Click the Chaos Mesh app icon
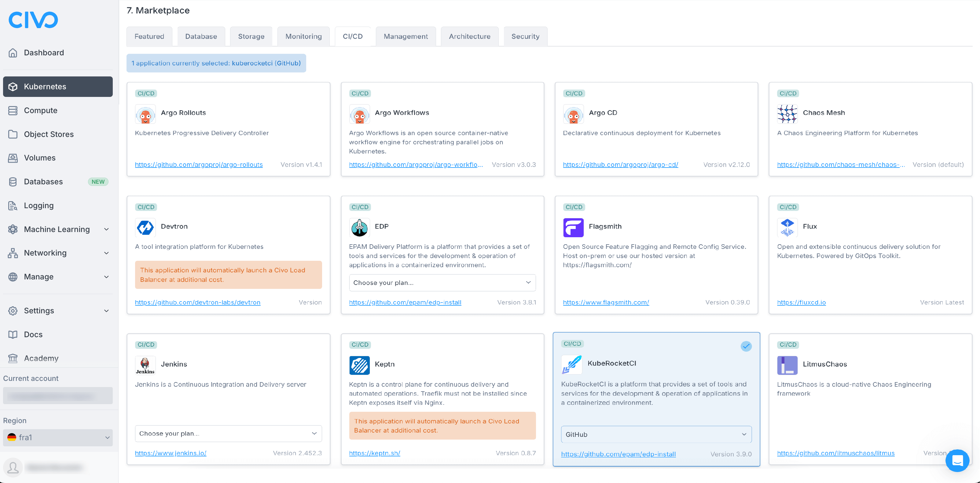Image resolution: width=980 pixels, height=483 pixels. click(787, 114)
